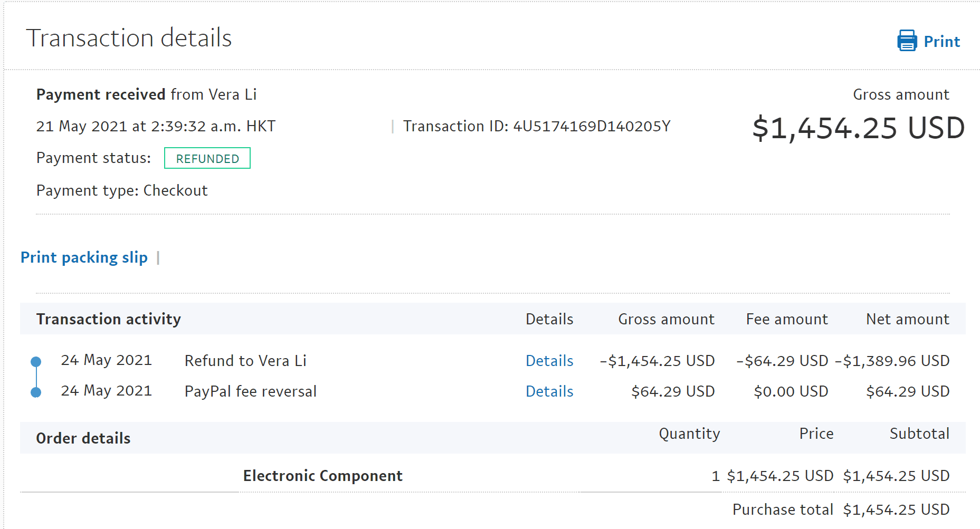Click the fee reversal timeline dot marker
Screen dimensions: 980x529
click(x=36, y=392)
